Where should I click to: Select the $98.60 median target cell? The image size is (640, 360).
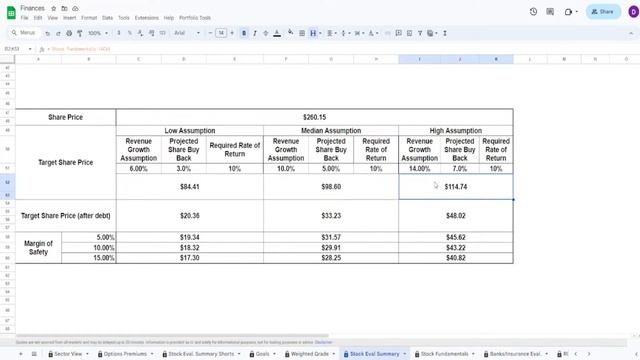[x=331, y=187]
